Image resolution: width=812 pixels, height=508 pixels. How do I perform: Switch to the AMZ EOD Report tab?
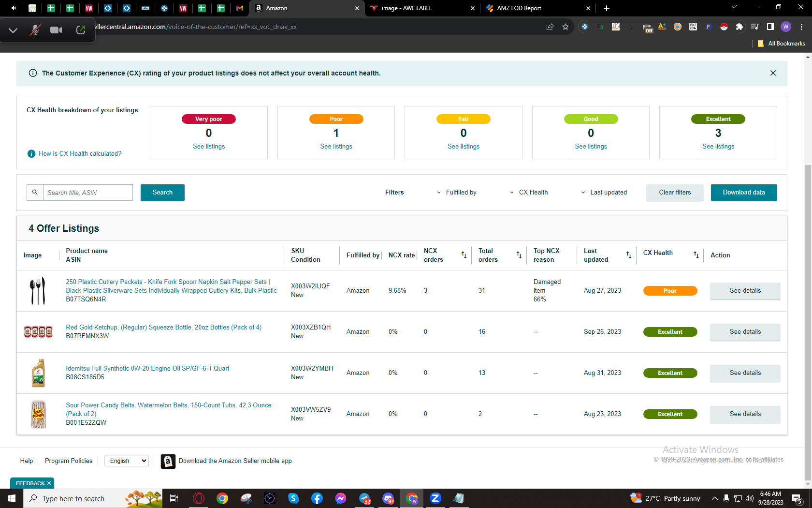point(538,8)
